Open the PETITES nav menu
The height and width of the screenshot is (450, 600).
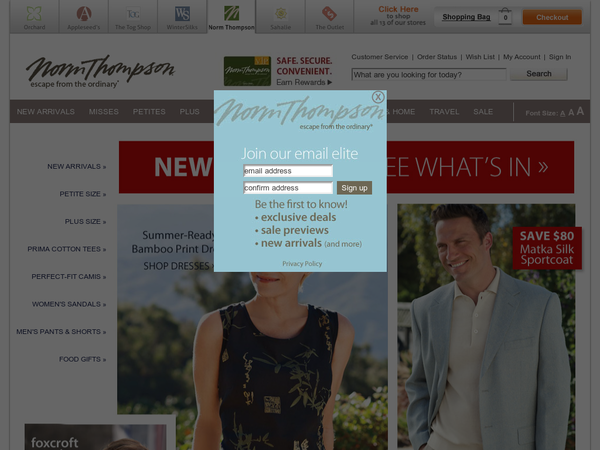(x=149, y=112)
